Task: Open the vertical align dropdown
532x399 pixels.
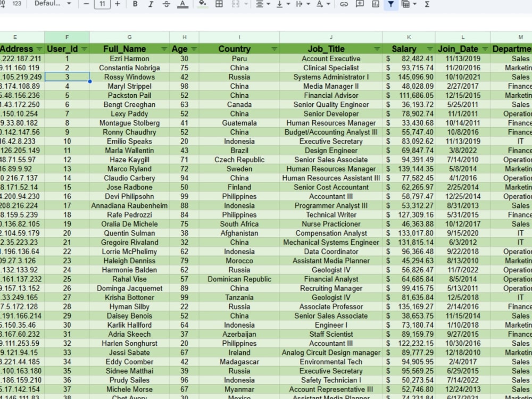Action: point(282,4)
